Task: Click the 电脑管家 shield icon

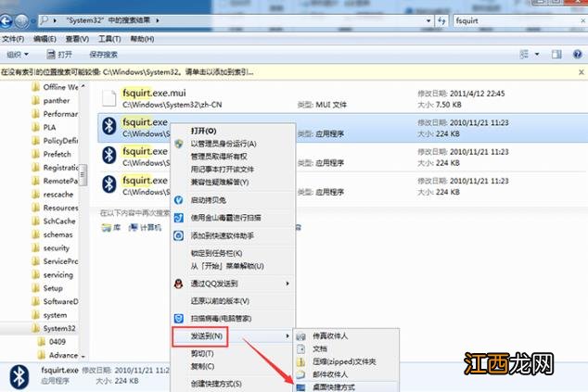Action: 178,319
